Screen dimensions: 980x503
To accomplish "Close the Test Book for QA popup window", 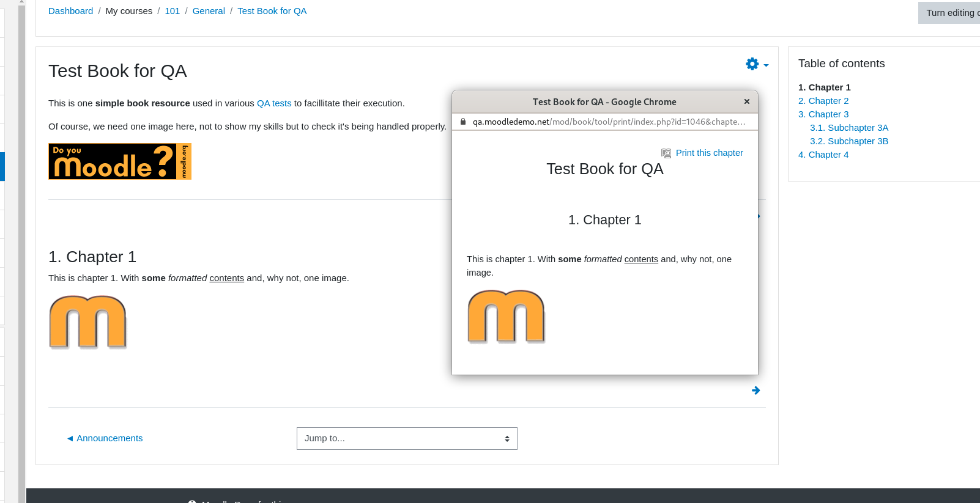I will [747, 101].
